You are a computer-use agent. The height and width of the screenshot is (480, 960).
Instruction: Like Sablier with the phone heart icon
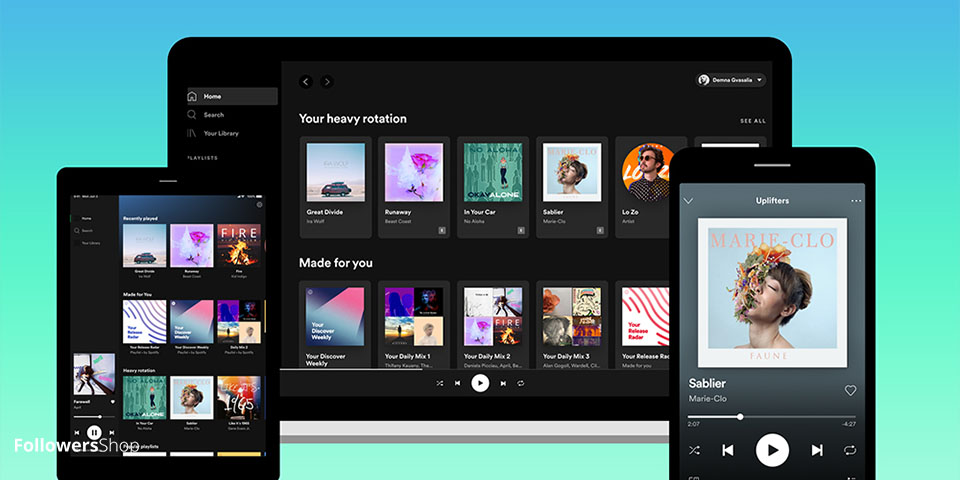click(850, 390)
